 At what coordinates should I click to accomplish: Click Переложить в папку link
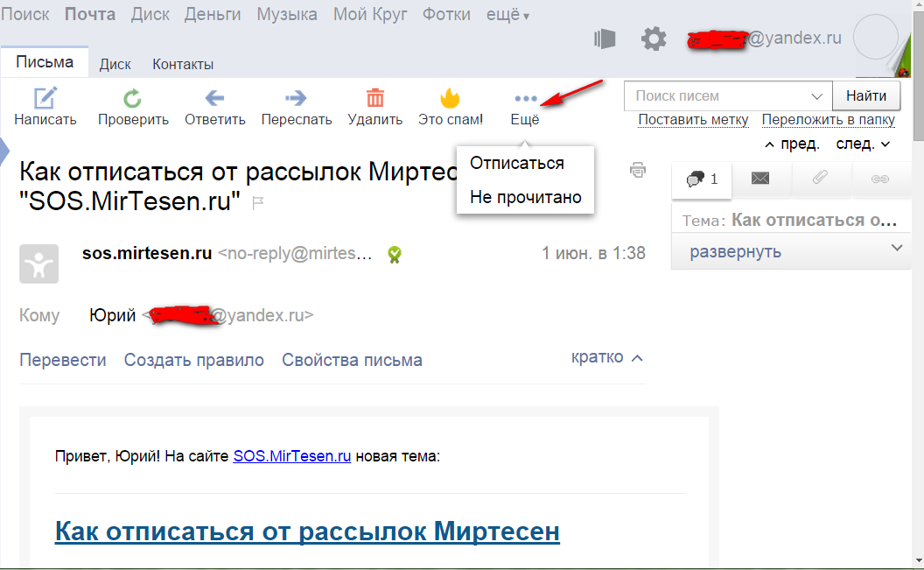coord(828,120)
